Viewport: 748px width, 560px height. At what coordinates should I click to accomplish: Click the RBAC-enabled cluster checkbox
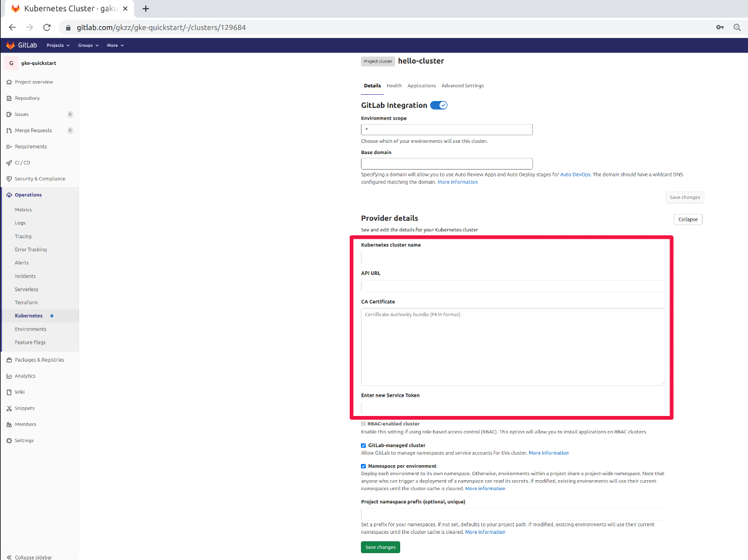tap(363, 424)
